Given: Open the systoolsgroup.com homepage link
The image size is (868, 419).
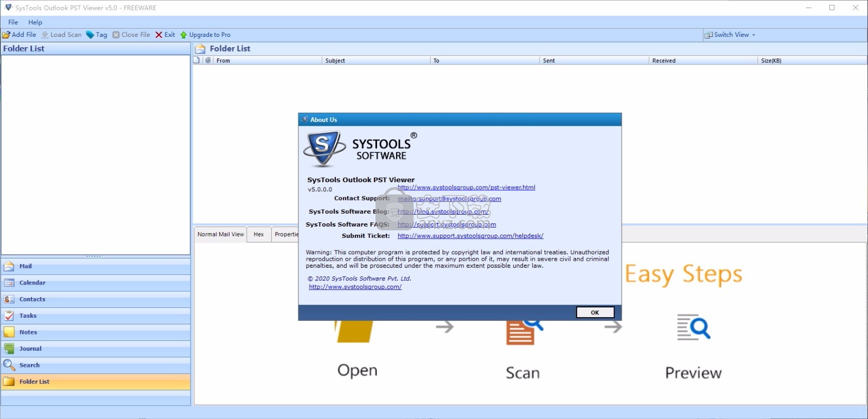Looking at the screenshot, I should point(355,287).
